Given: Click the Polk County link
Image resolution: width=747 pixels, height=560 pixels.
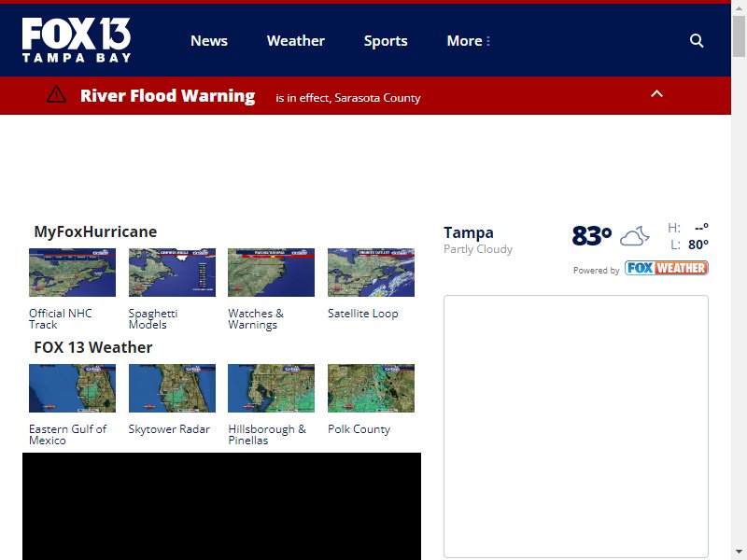Looking at the screenshot, I should pos(359,429).
